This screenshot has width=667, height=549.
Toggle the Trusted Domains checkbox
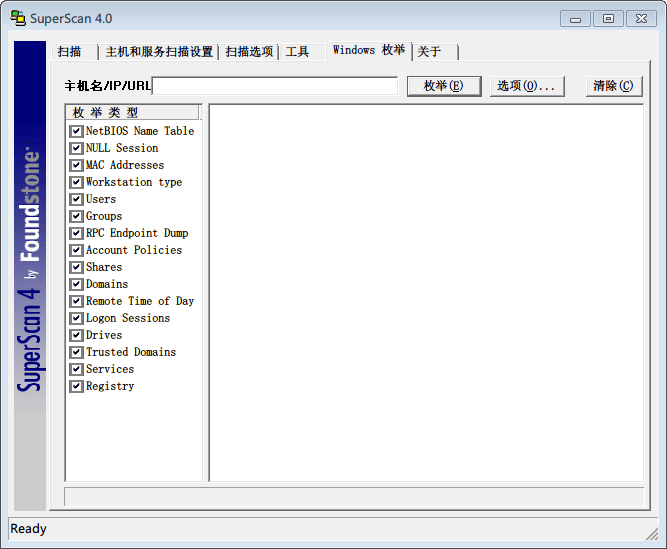76,352
